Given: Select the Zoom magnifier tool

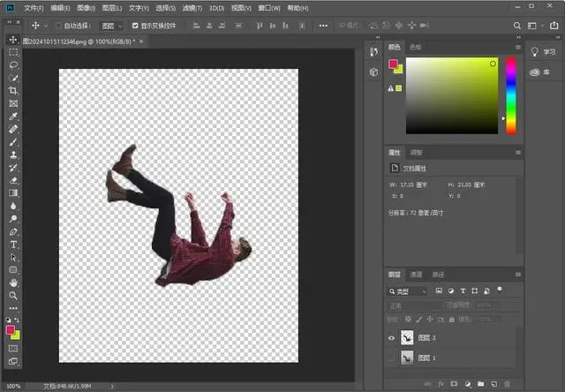Looking at the screenshot, I should pyautogui.click(x=13, y=295).
